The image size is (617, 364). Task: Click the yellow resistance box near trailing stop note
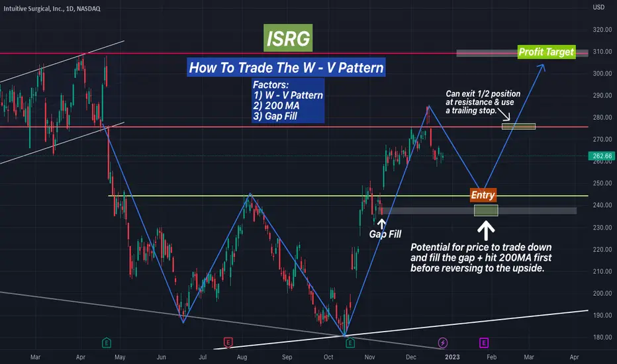pyautogui.click(x=518, y=126)
